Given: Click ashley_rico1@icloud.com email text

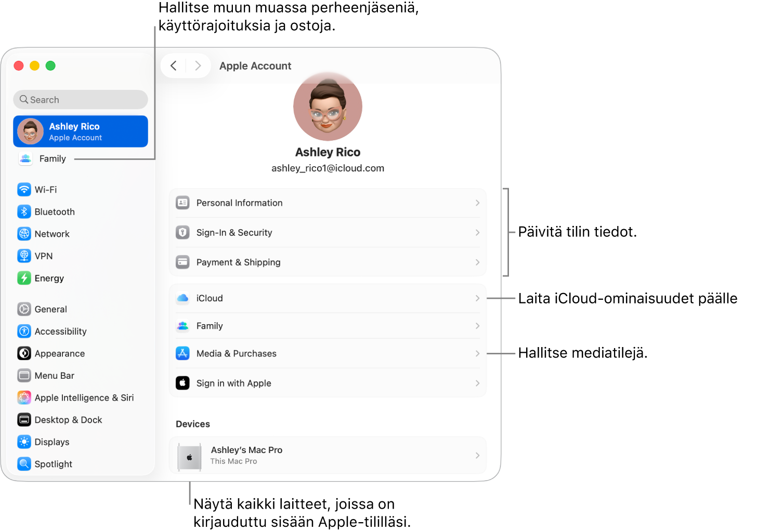Looking at the screenshot, I should coord(328,168).
